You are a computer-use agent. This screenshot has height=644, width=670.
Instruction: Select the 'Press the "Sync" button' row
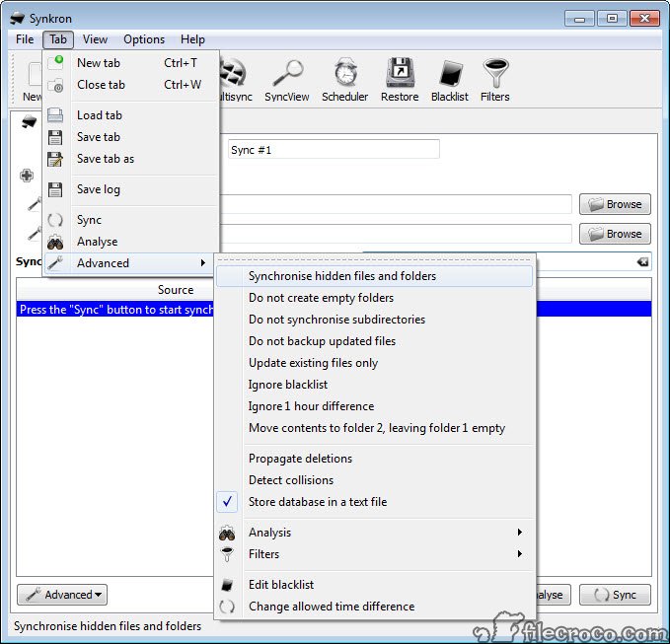pos(115,310)
